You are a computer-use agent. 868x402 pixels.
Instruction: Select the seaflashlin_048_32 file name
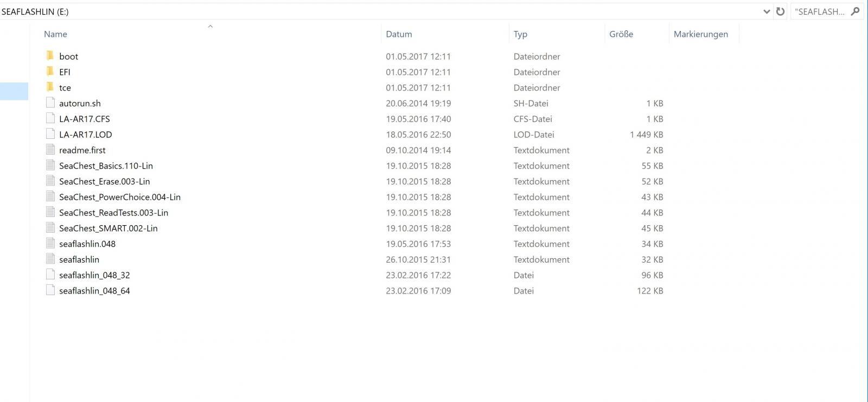coord(94,275)
